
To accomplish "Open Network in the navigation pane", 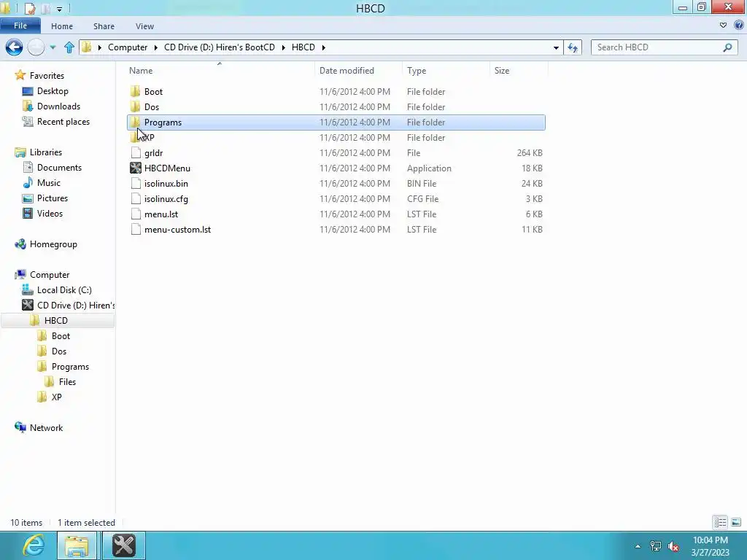I will [46, 427].
